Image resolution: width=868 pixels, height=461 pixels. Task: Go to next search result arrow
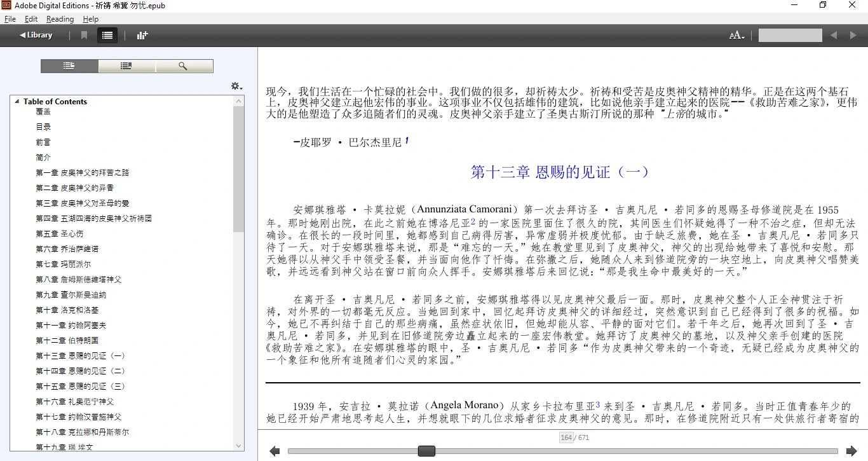(x=852, y=36)
